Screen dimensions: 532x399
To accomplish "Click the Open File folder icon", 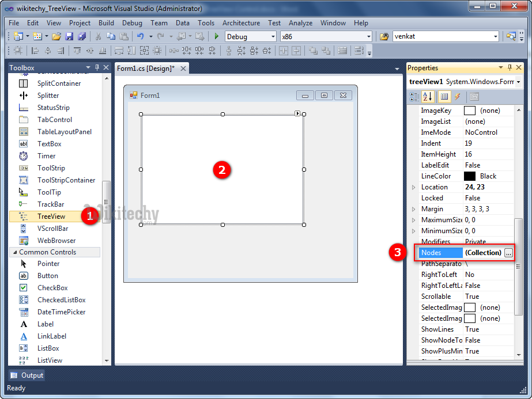I will point(56,36).
